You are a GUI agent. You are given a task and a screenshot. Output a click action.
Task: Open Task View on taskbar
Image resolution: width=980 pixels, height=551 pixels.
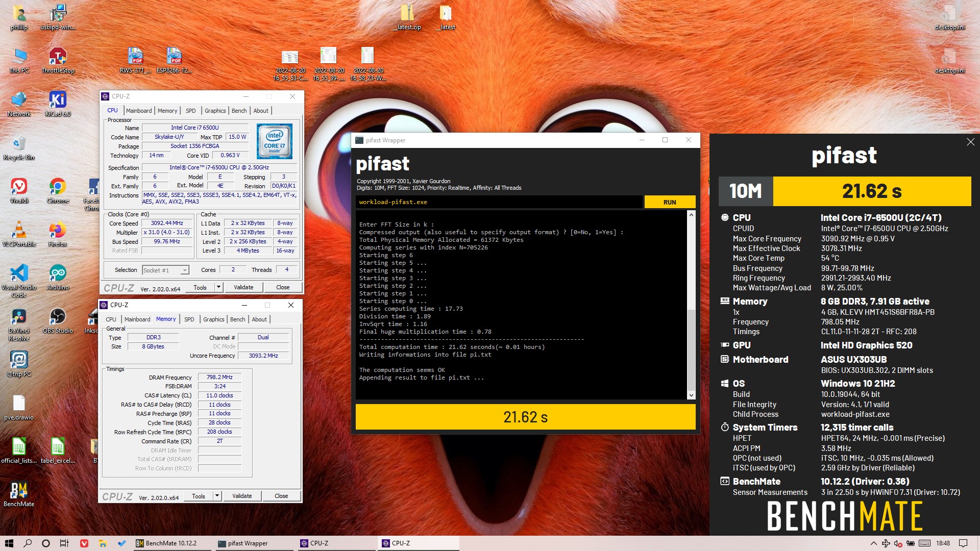[x=64, y=543]
